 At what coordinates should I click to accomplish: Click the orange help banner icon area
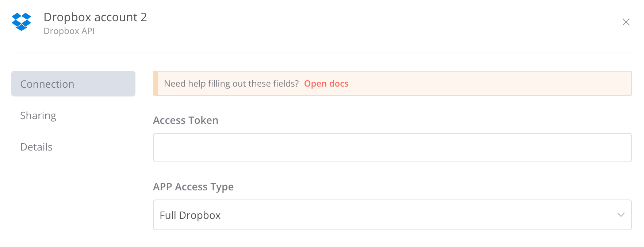pos(156,83)
